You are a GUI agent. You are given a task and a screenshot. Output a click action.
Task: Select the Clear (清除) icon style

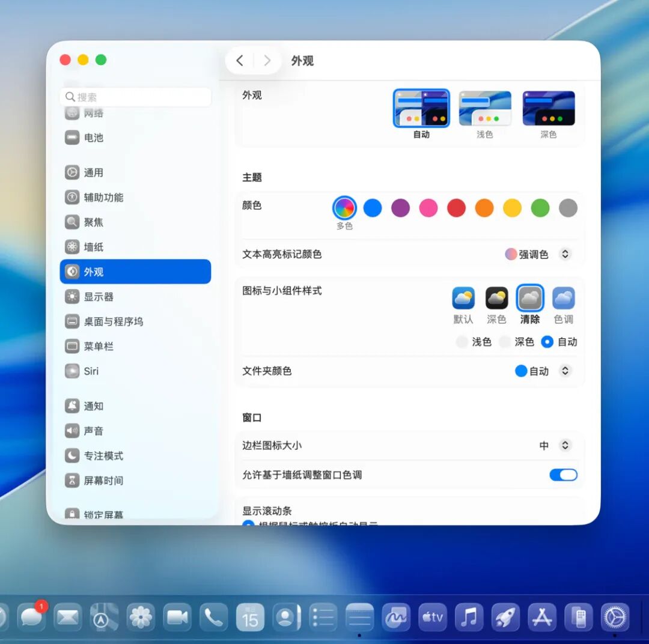click(530, 298)
